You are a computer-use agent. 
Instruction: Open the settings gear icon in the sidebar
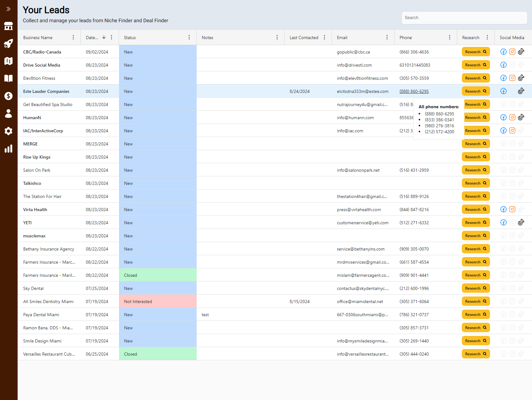(8, 131)
